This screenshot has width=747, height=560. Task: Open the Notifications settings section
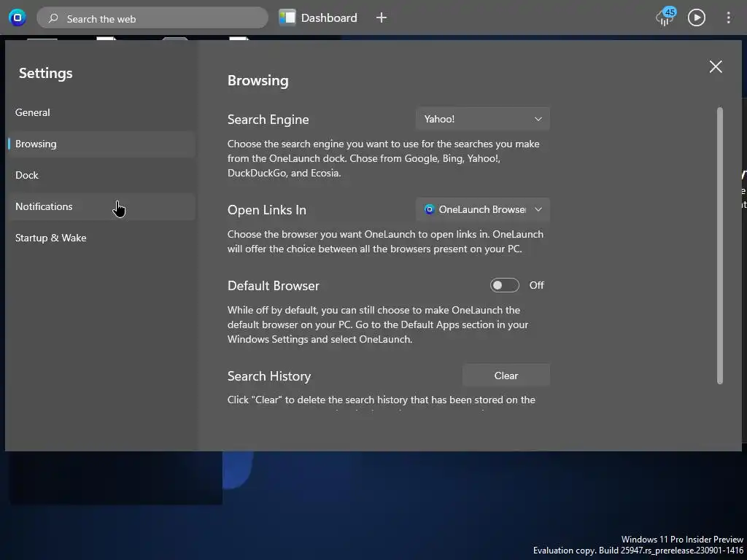pos(101,207)
